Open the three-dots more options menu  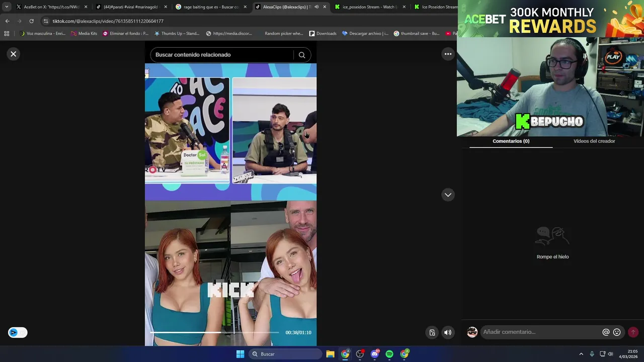tap(448, 54)
